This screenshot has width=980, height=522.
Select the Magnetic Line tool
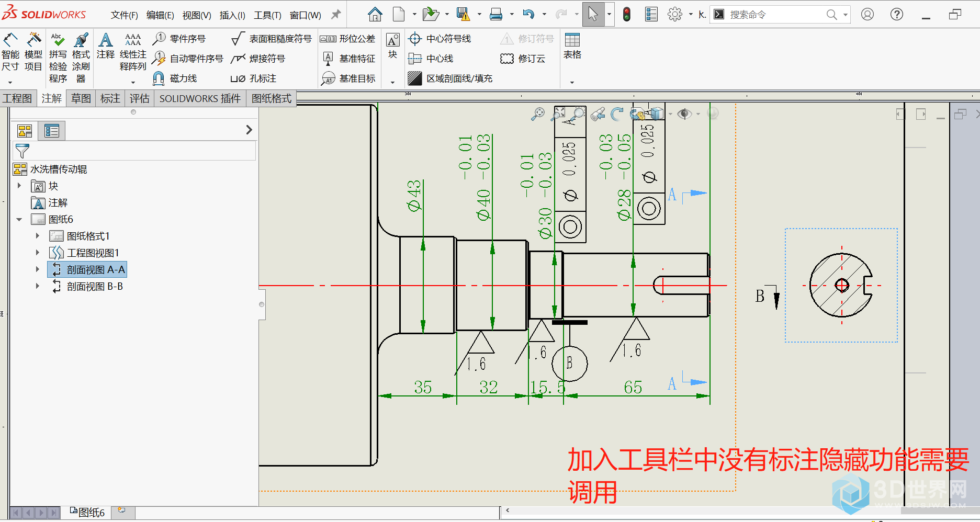coord(174,78)
